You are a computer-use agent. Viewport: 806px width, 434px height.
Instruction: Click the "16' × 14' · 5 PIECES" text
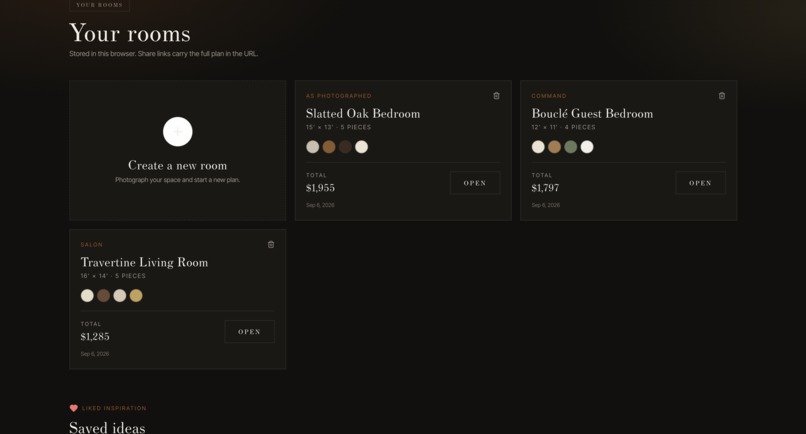[x=113, y=276]
